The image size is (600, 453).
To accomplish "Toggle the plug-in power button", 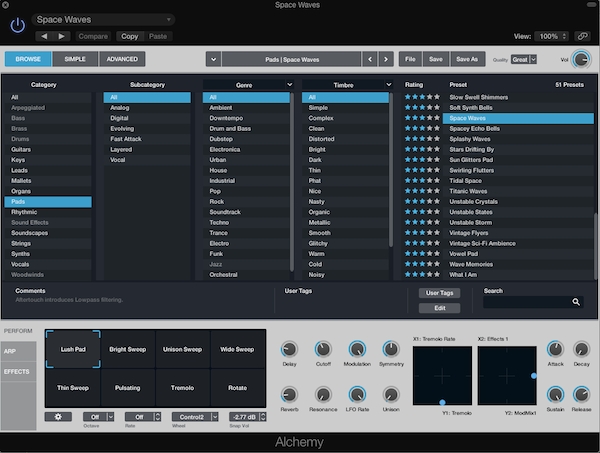I will (x=18, y=26).
